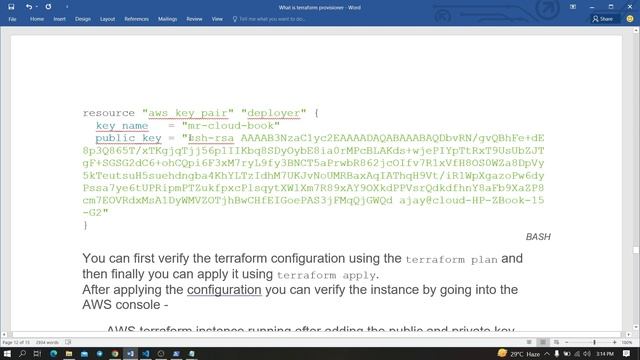Open the Mail app from taskbar
Viewport: 640px width, 360px height.
point(84,353)
